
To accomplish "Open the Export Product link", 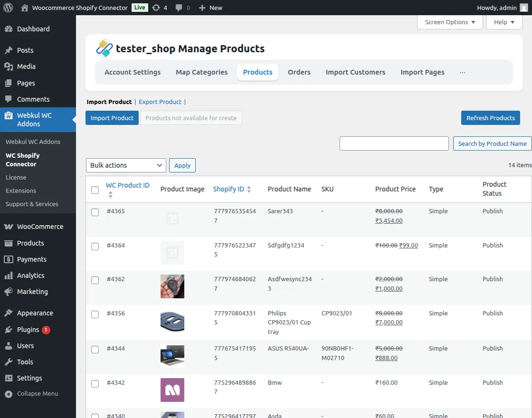I will [x=160, y=102].
